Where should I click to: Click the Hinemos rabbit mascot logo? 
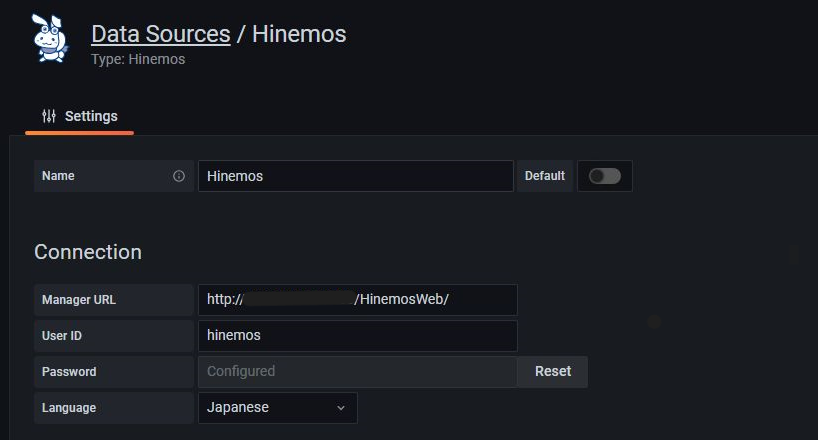(50, 39)
